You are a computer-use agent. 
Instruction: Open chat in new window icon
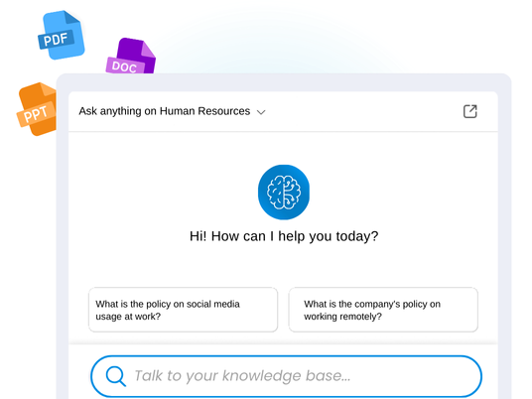pos(469,111)
